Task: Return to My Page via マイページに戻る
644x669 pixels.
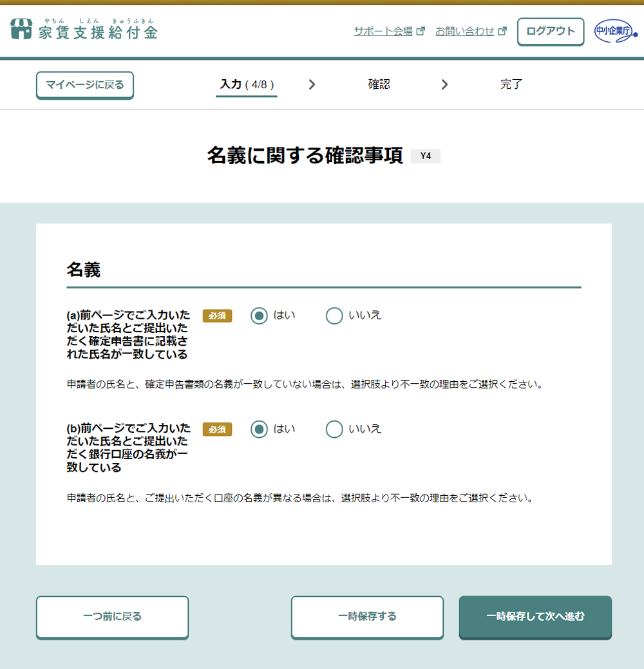Action: point(85,86)
